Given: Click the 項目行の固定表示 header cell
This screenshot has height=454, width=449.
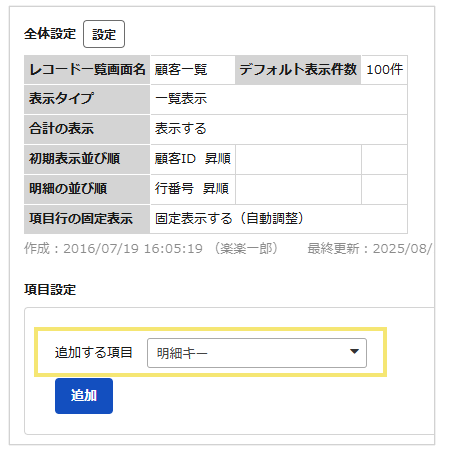Looking at the screenshot, I should click(x=87, y=219).
